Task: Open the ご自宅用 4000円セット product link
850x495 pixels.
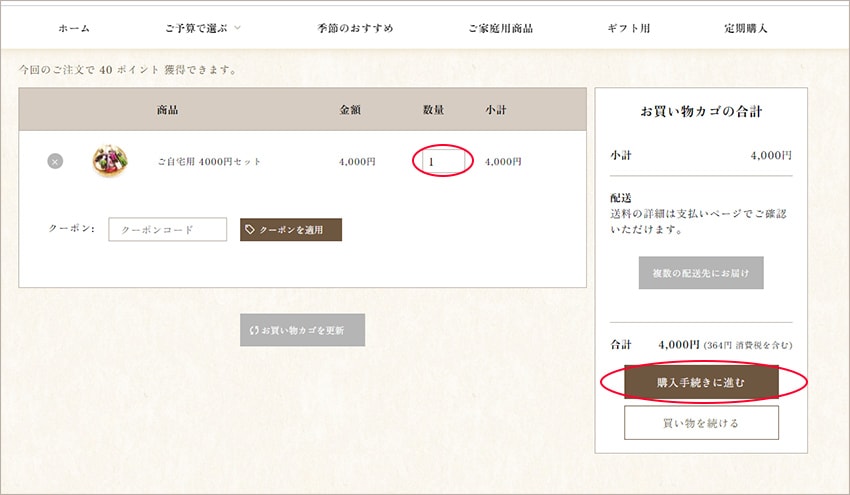Action: [x=209, y=161]
